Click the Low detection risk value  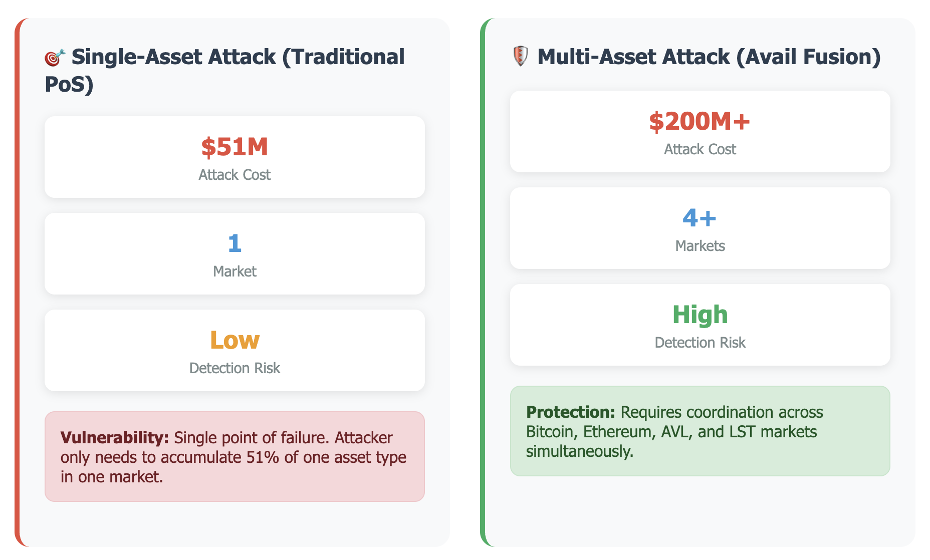click(x=235, y=340)
